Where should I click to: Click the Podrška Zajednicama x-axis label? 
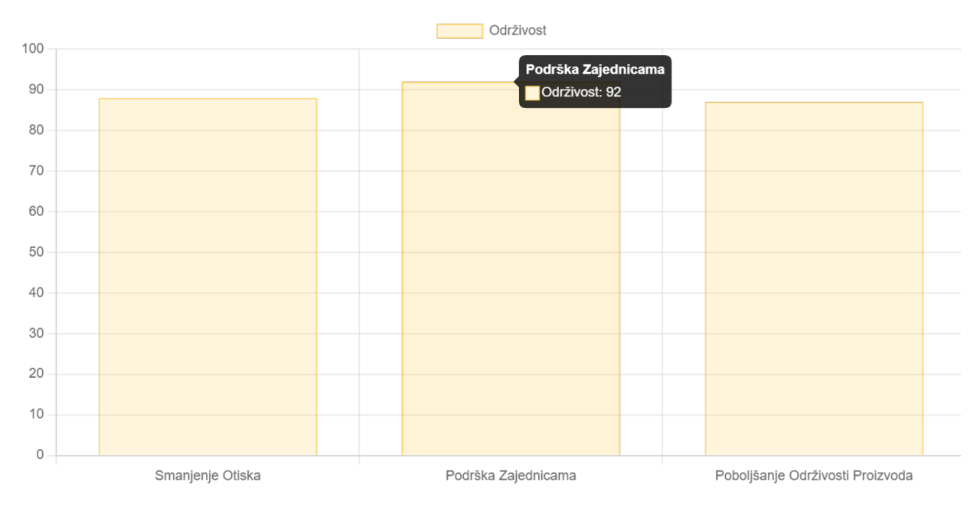coord(511,475)
